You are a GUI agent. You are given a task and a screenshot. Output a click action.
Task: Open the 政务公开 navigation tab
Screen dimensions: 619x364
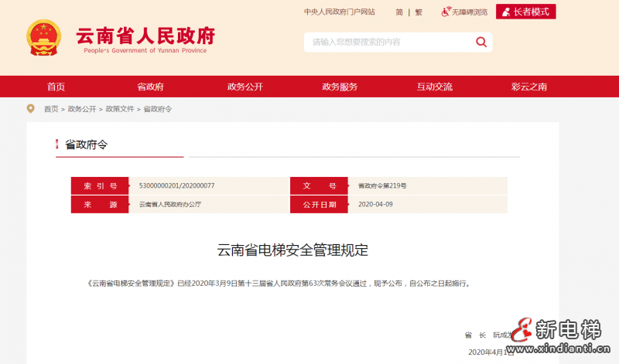coord(245,87)
